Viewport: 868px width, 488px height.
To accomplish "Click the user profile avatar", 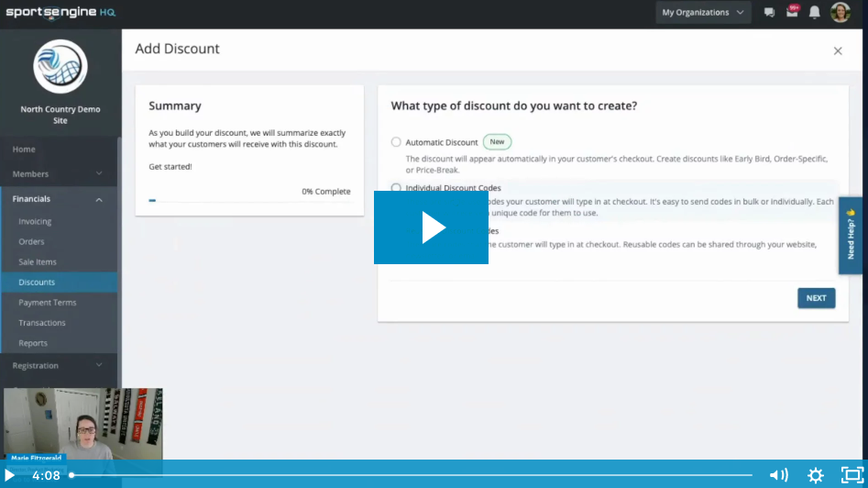I will coord(841,13).
